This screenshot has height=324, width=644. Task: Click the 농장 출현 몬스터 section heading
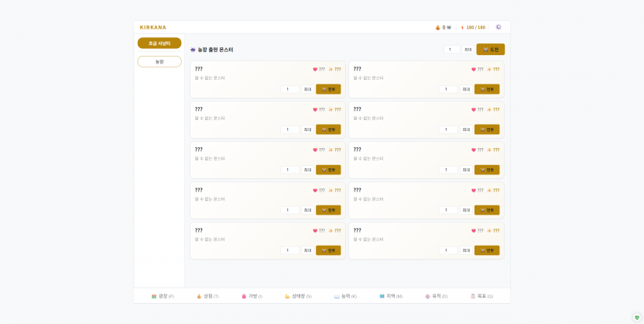point(216,50)
